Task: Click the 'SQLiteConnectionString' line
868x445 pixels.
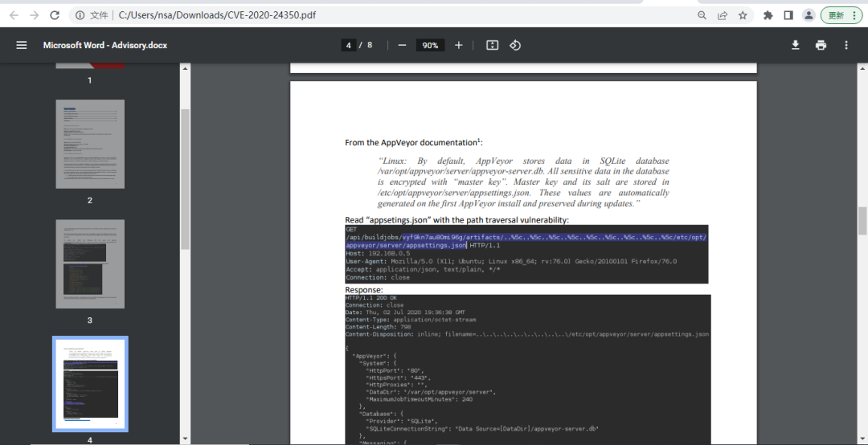Action: (x=483, y=428)
